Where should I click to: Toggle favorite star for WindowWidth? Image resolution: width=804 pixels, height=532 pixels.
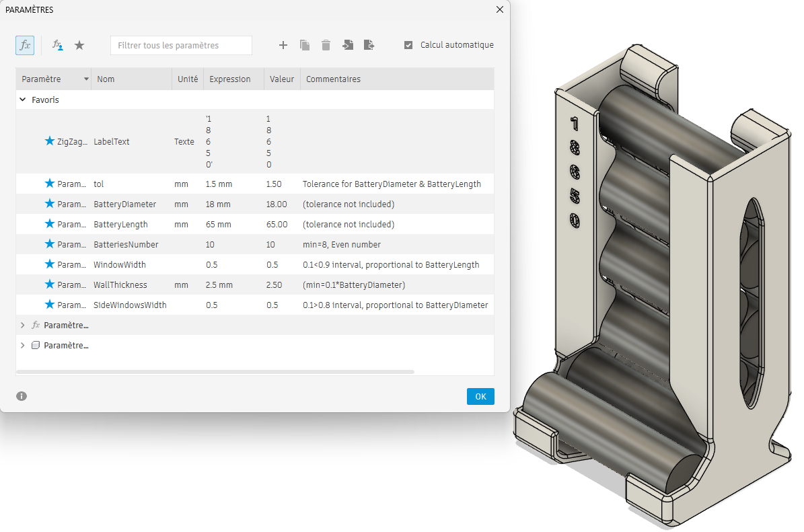coord(50,264)
